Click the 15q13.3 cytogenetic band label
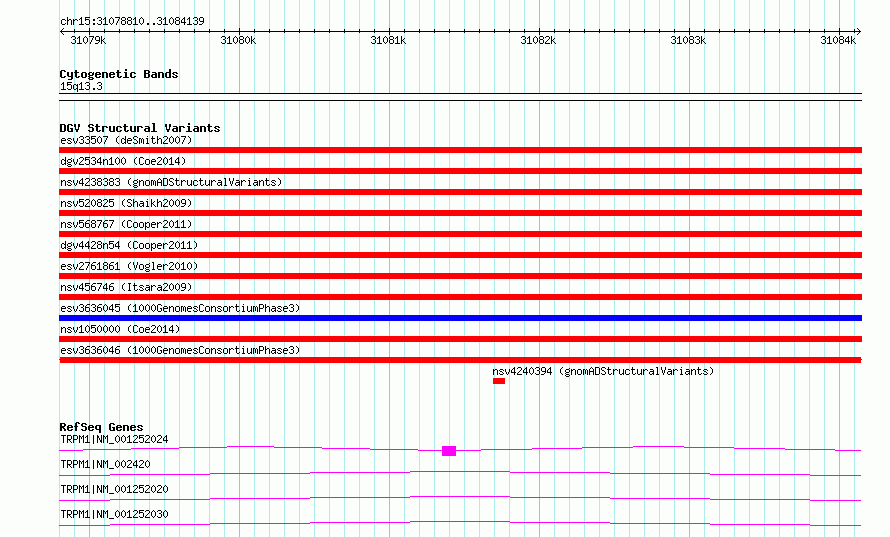 (x=81, y=86)
